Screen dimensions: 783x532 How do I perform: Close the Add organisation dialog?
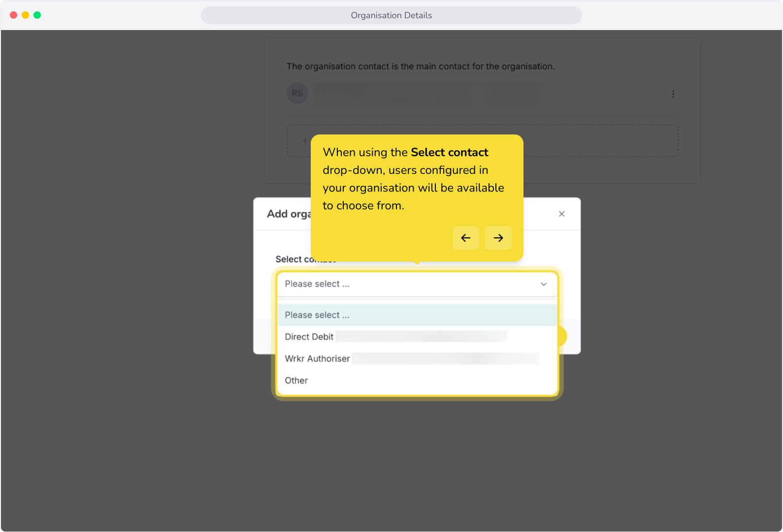[561, 214]
